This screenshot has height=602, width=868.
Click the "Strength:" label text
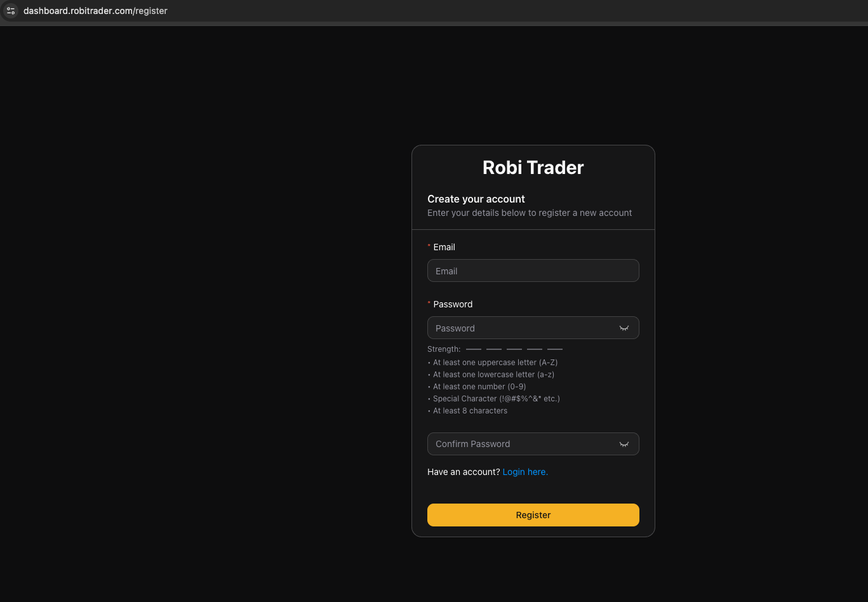coord(444,349)
